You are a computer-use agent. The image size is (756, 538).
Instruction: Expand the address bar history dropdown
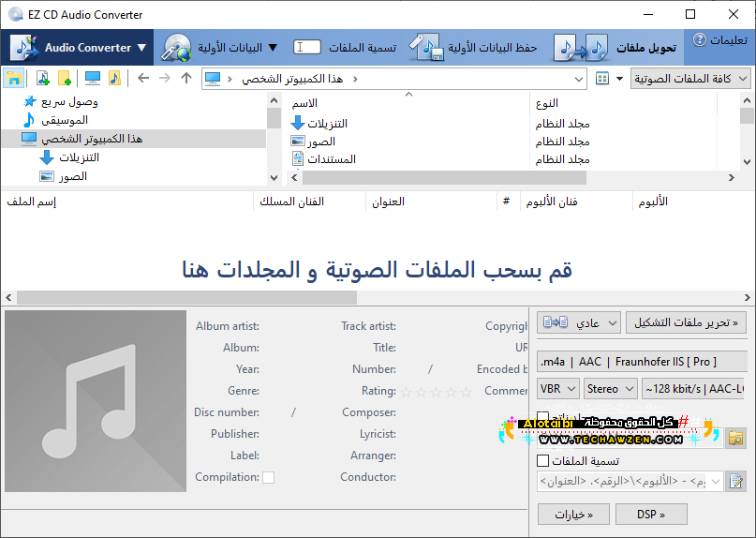579,79
